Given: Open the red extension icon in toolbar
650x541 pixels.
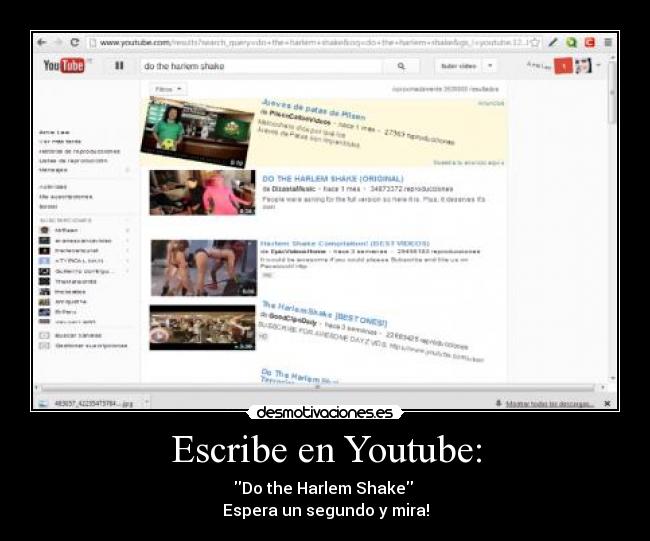Looking at the screenshot, I should (589, 42).
